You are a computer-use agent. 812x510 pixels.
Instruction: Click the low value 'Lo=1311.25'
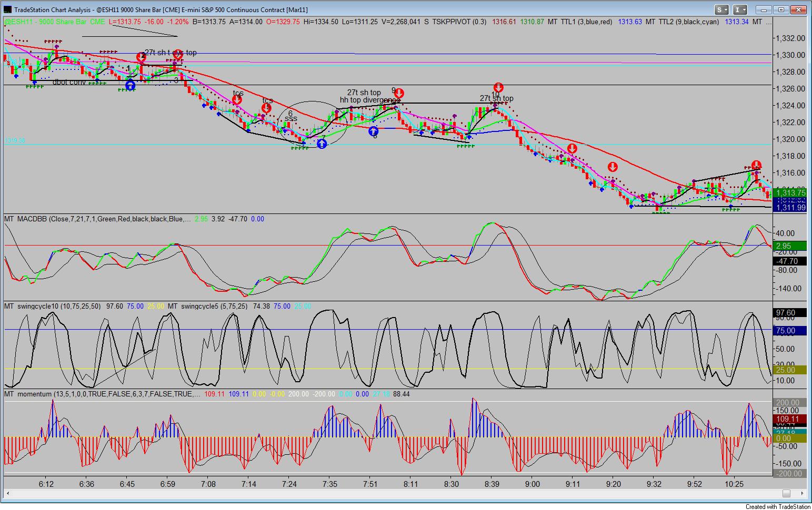click(x=359, y=22)
